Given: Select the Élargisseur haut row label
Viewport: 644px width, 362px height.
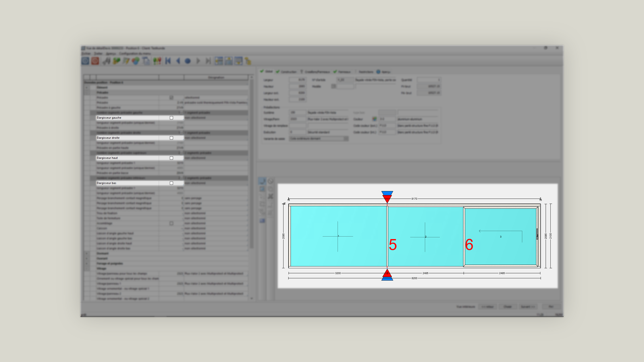Looking at the screenshot, I should click(x=107, y=158).
